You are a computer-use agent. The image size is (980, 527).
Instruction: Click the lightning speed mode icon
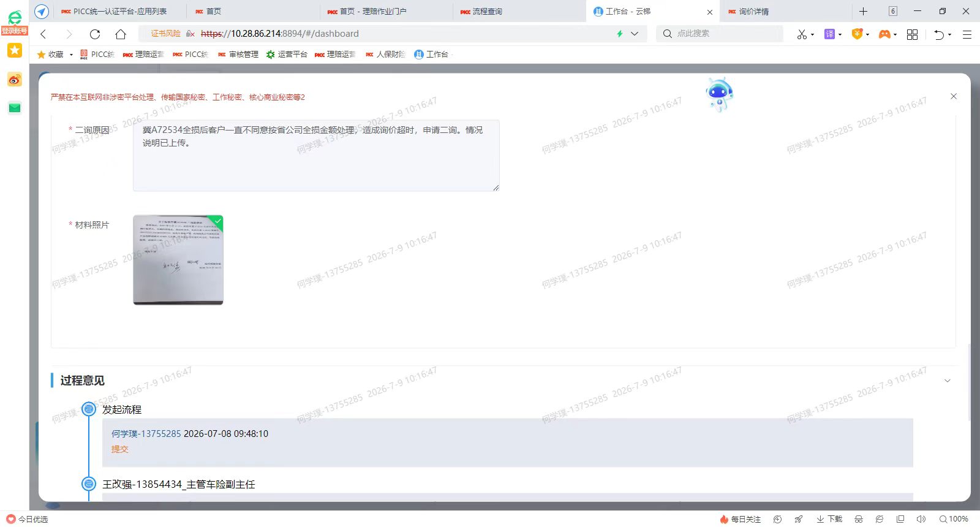[619, 34]
